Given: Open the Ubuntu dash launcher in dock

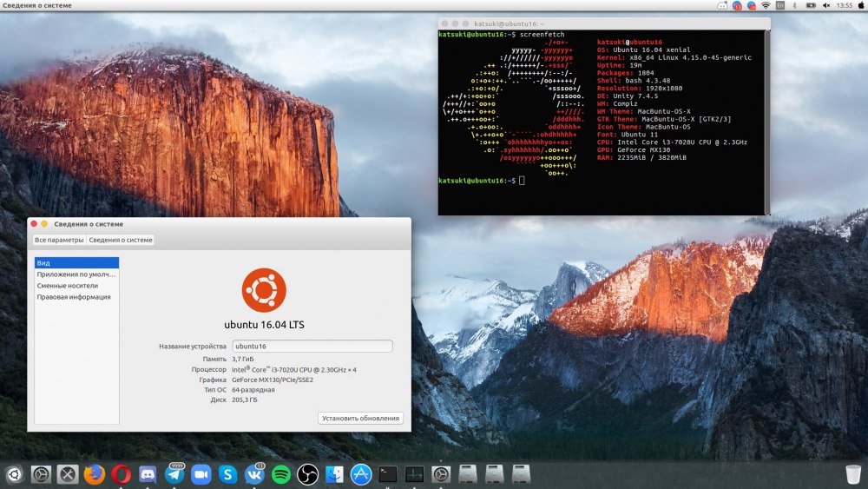Looking at the screenshot, I should click(14, 474).
